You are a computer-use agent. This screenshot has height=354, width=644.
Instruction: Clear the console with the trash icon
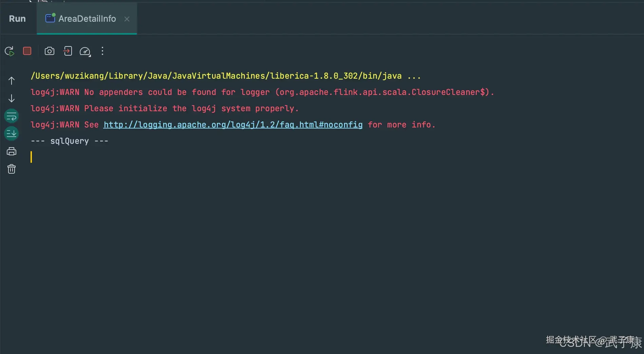pyautogui.click(x=11, y=169)
